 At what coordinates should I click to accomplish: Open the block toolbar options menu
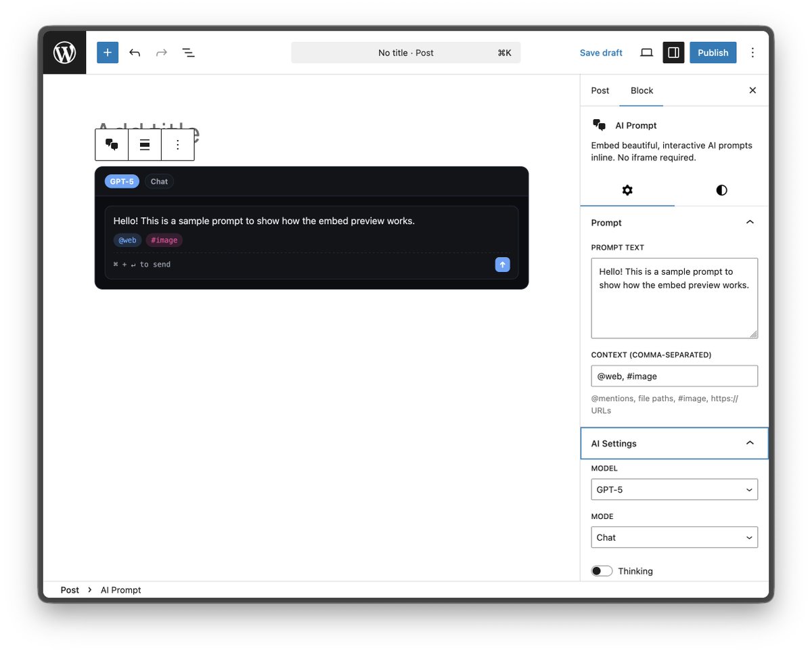(x=177, y=144)
